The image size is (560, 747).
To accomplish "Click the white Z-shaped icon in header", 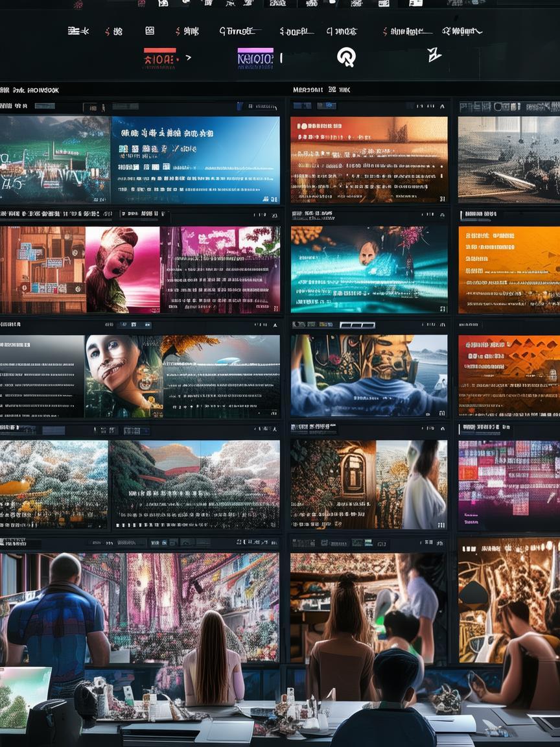I will point(434,55).
